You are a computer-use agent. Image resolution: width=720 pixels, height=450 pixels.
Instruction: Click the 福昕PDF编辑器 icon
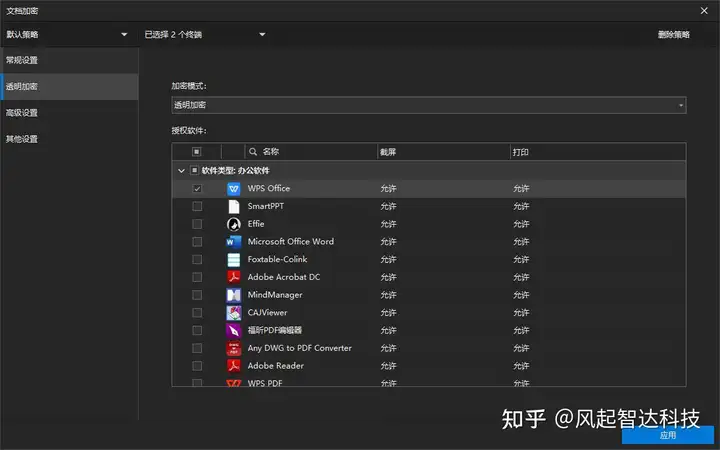click(234, 330)
